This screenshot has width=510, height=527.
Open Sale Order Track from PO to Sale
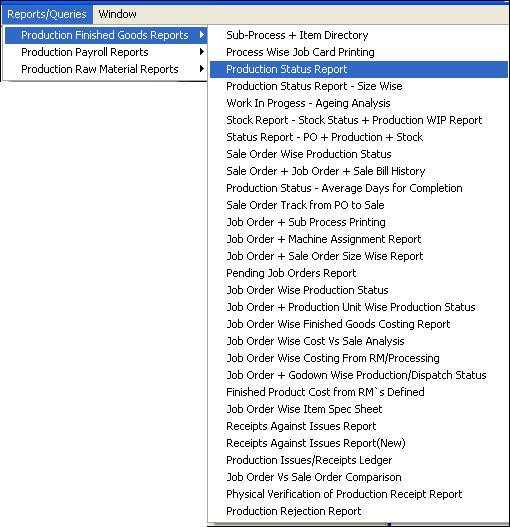[359, 205]
